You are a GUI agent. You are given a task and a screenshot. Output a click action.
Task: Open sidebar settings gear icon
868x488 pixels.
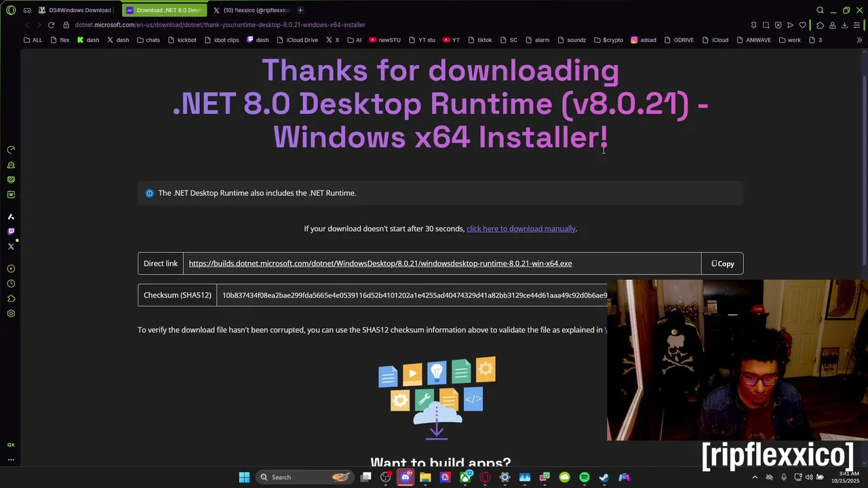click(x=11, y=314)
